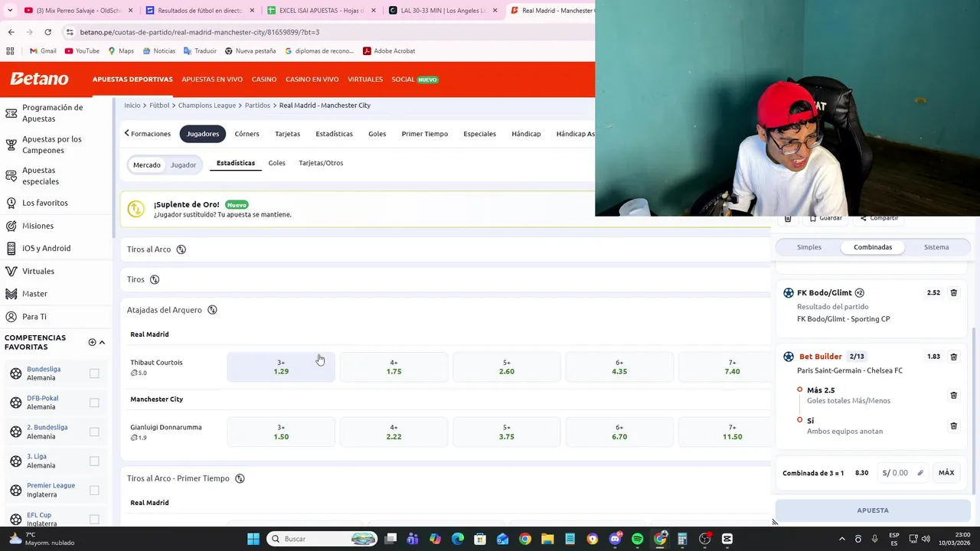Select the Goles sub-tab under Jugadores
The height and width of the screenshot is (551, 980).
point(276,163)
